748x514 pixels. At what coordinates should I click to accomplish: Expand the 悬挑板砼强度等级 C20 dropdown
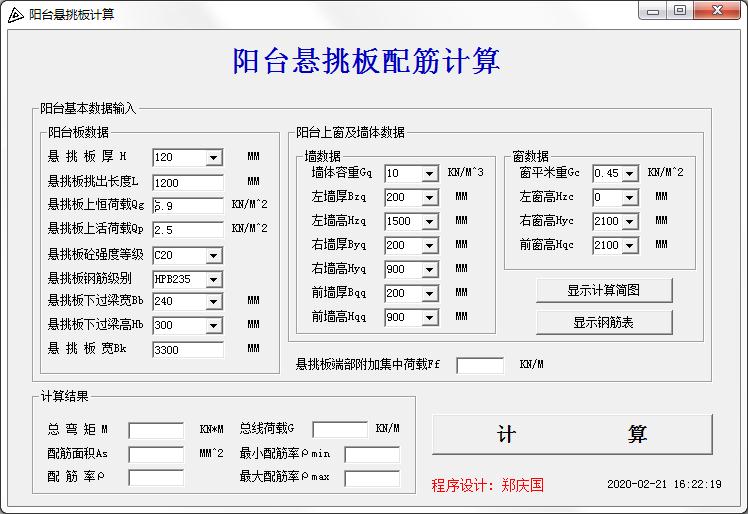click(214, 255)
